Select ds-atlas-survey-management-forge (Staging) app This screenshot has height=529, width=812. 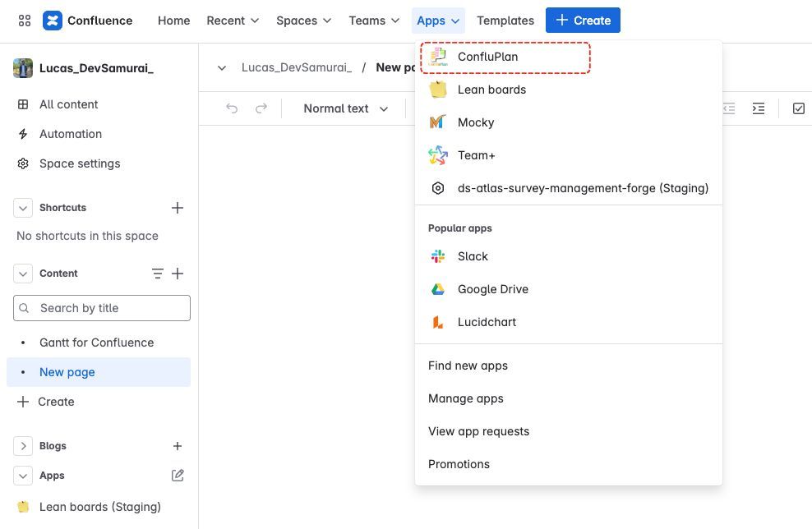(569, 188)
